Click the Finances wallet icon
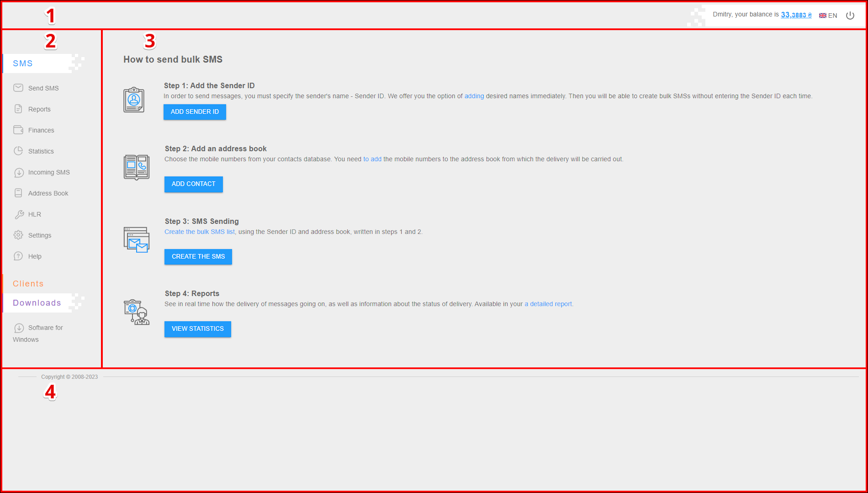This screenshot has width=868, height=493. pyautogui.click(x=18, y=130)
